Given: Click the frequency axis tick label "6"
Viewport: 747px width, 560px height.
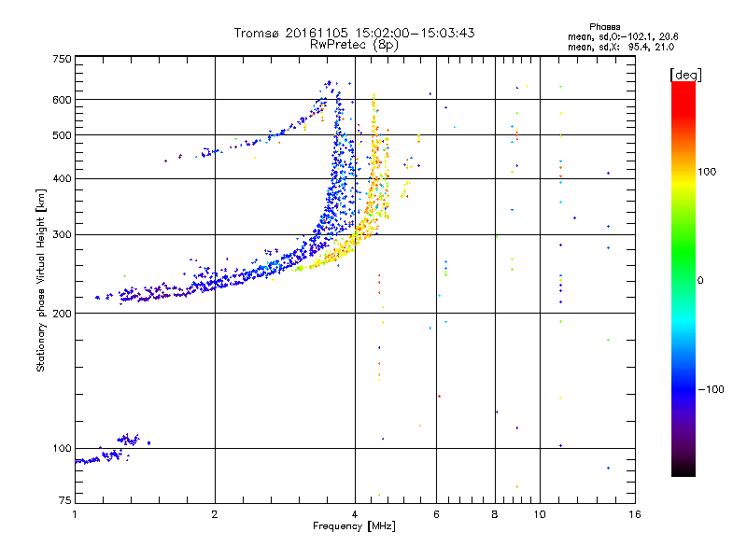Looking at the screenshot, I should pos(436,514).
